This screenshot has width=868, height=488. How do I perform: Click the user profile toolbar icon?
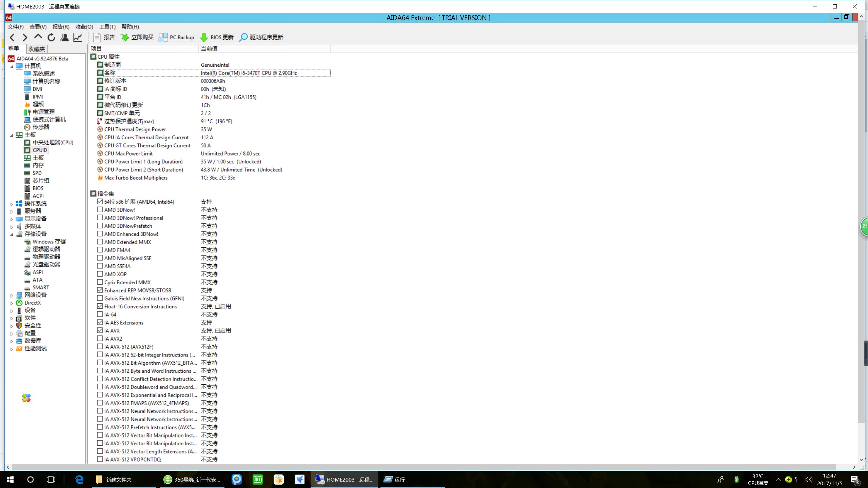tap(64, 37)
